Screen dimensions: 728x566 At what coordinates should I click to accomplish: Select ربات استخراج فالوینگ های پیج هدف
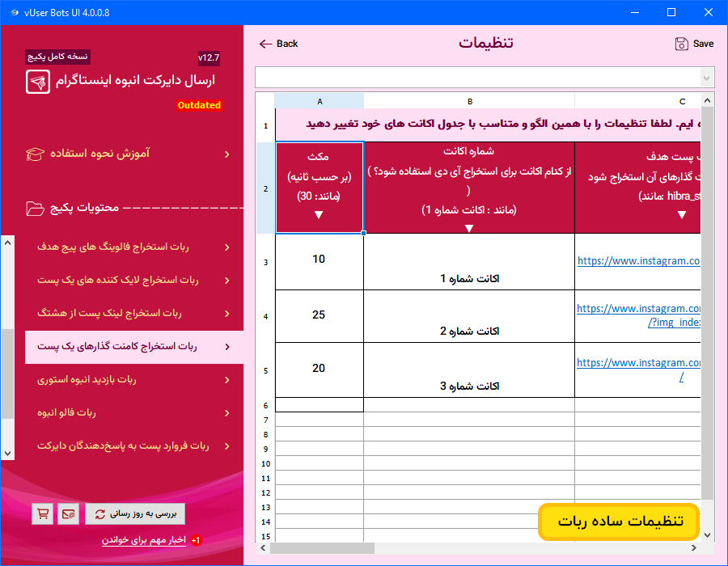click(x=134, y=247)
